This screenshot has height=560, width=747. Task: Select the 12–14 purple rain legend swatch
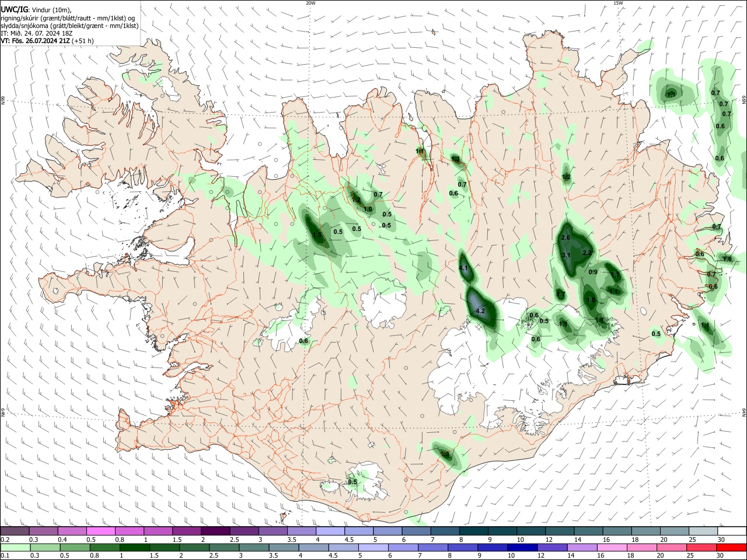[x=551, y=547]
